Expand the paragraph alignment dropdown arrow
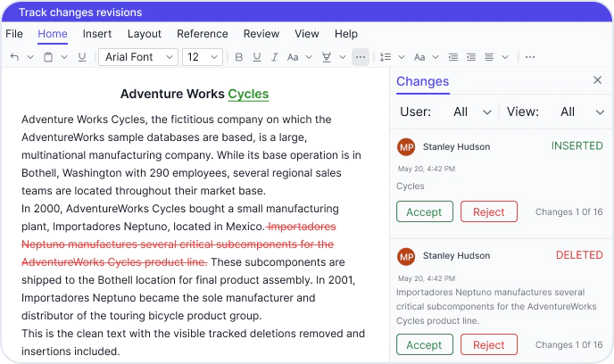 click(x=505, y=57)
